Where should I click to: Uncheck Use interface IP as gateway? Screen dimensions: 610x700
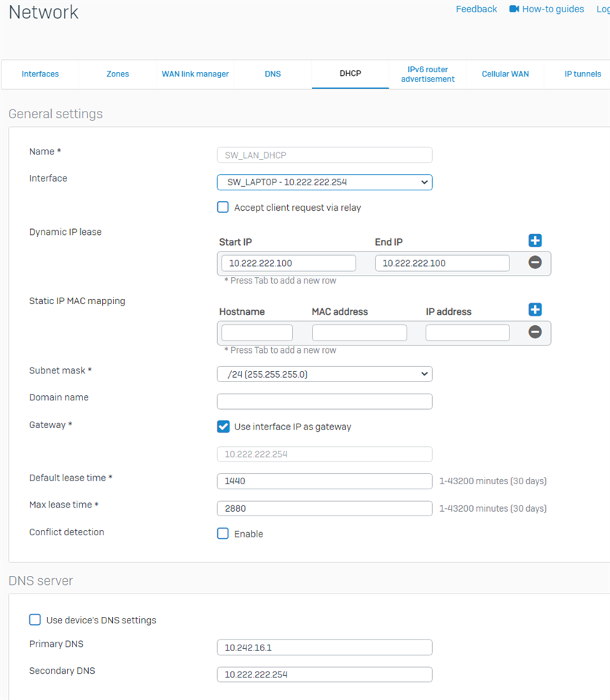point(223,427)
